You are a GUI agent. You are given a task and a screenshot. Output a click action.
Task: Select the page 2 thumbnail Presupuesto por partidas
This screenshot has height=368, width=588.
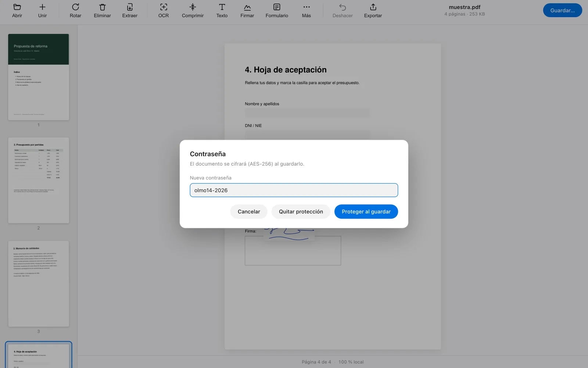pos(39,180)
